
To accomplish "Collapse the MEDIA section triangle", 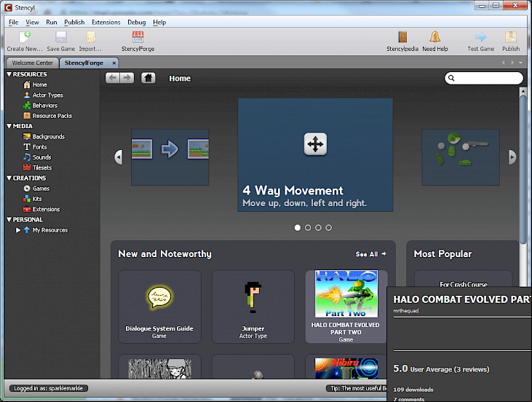I will point(9,126).
